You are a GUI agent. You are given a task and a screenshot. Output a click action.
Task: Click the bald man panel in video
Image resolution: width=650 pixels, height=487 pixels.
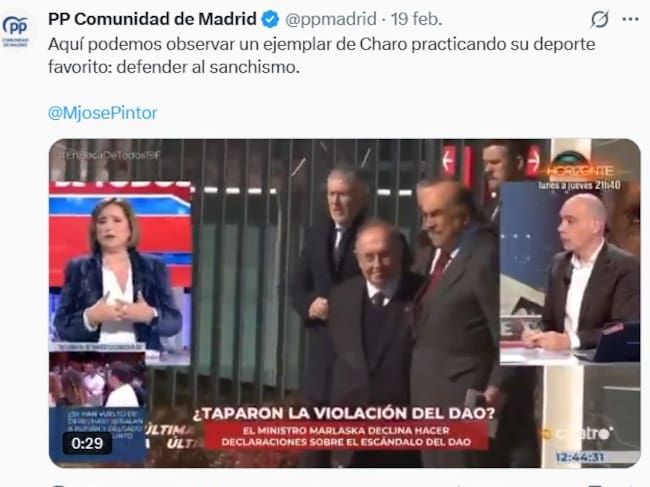(x=570, y=273)
